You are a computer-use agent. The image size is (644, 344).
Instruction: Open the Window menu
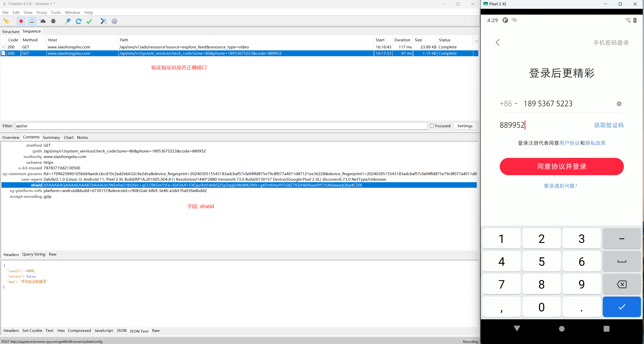click(x=73, y=12)
